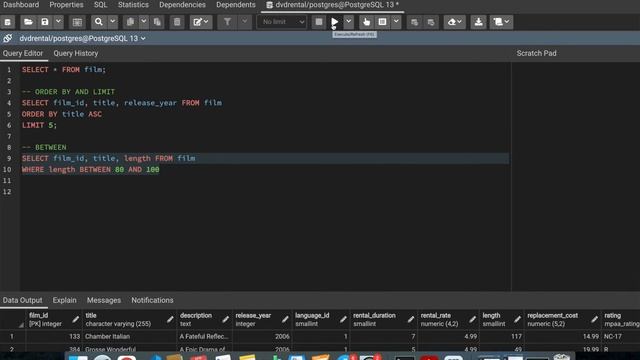Open the dvdrental connection dropdown
Image resolution: width=640 pixels, height=360 pixels.
point(82,38)
